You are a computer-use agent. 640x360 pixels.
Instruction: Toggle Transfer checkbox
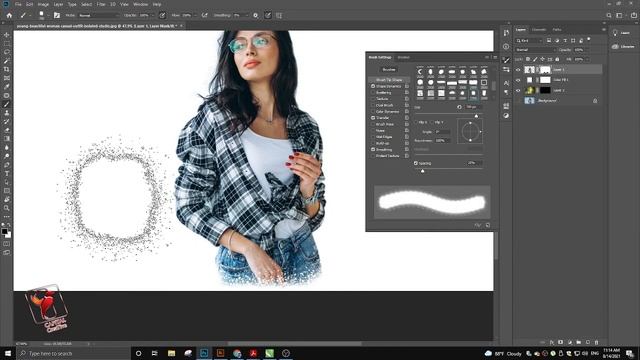[x=373, y=118]
